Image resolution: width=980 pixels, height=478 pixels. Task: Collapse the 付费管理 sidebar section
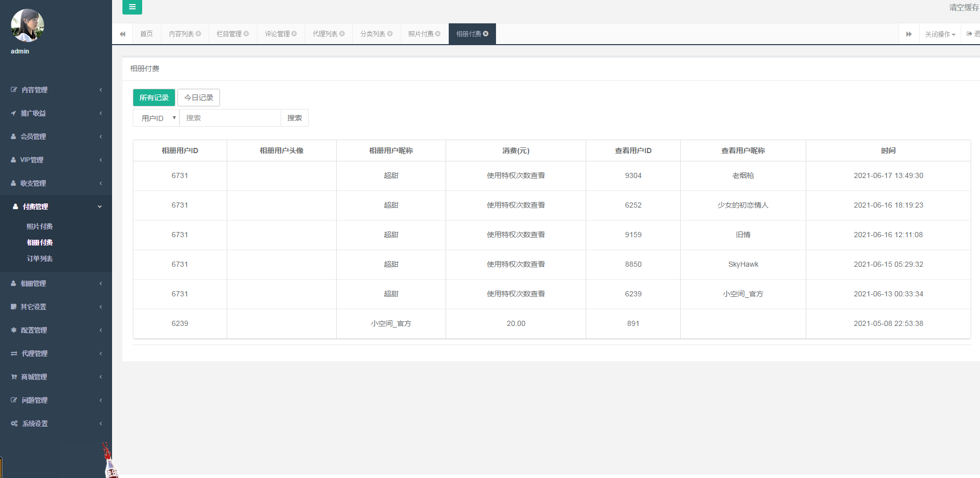[x=56, y=207]
